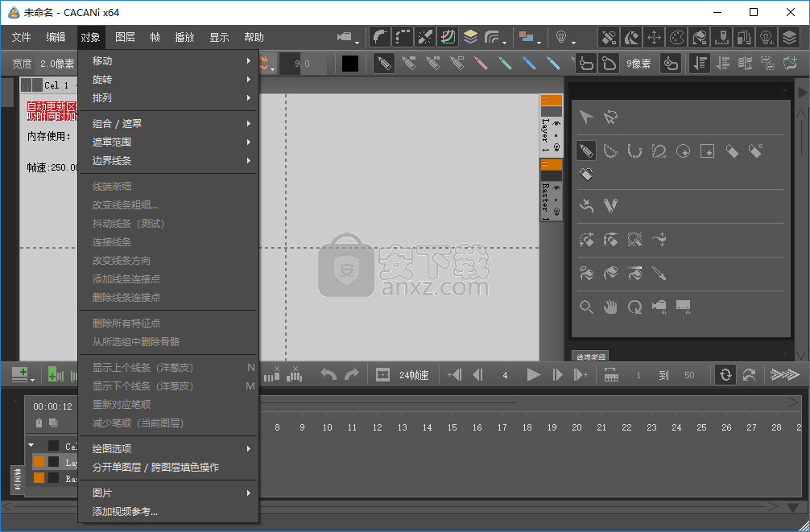Click the triple-arrow button at playback bar end
The height and width of the screenshot is (532, 810).
[785, 375]
